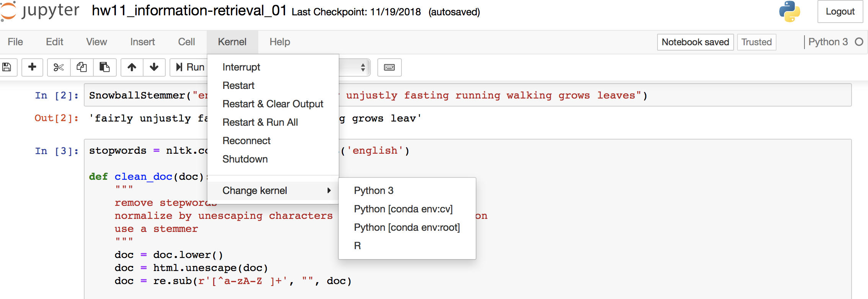Click the save notebook floppy disk icon
The height and width of the screenshot is (299, 868).
click(7, 67)
